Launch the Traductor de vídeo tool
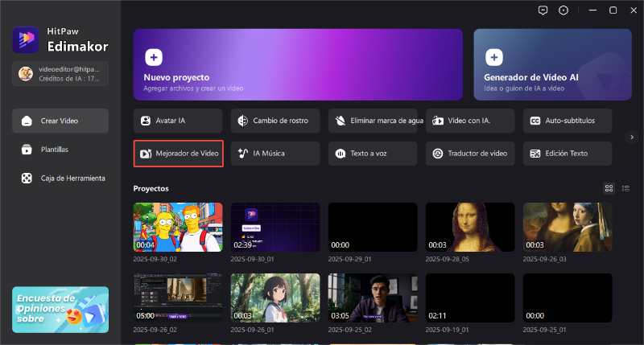Viewport: 644px width, 345px height. click(x=469, y=153)
